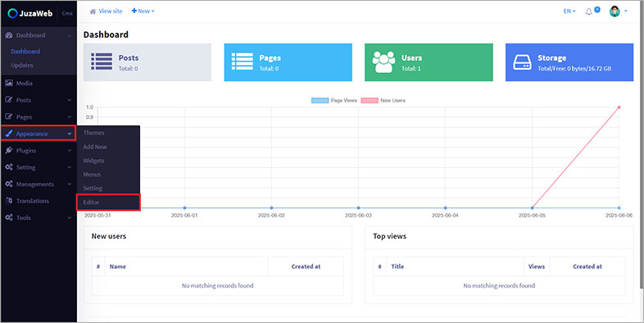Click the New Users data point on 2025-06-06
This screenshot has height=323, width=644.
pyautogui.click(x=619, y=107)
